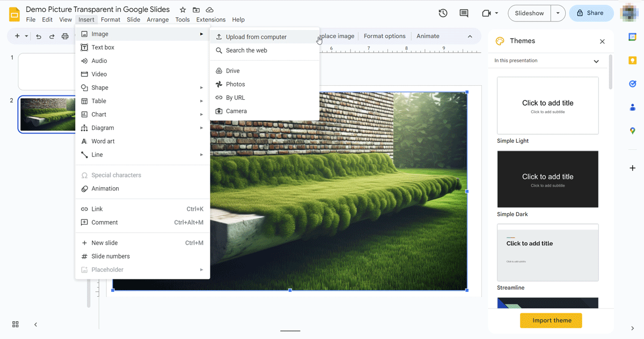
Task: Click the Import theme button
Action: point(551,321)
